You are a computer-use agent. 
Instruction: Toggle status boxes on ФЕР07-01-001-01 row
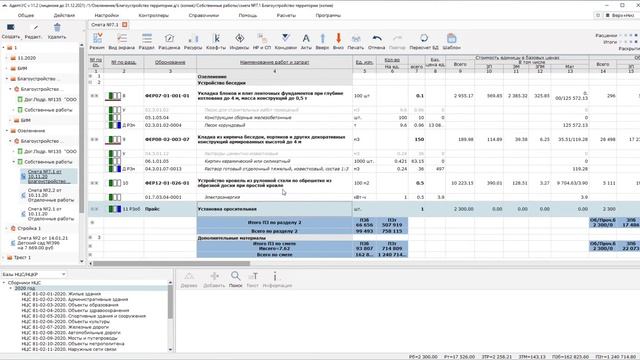tap(115, 96)
